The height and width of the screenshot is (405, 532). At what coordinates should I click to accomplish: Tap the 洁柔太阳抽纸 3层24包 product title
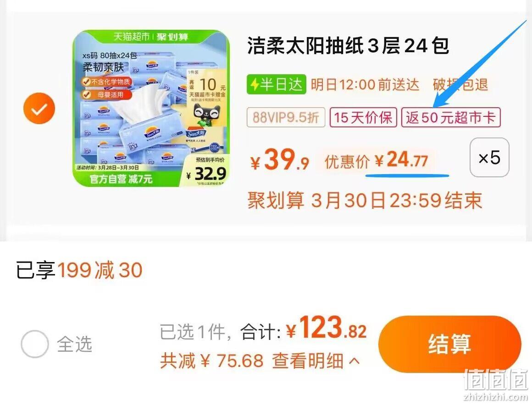click(x=348, y=45)
